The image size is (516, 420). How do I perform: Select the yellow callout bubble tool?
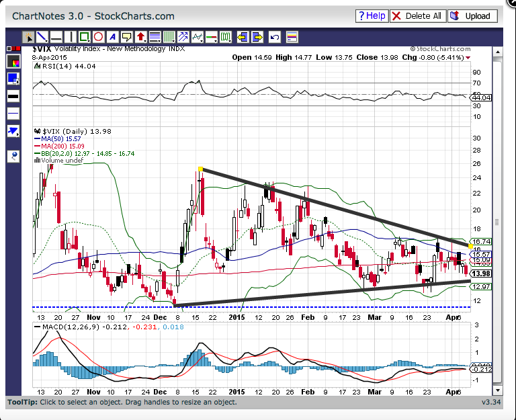(x=126, y=37)
